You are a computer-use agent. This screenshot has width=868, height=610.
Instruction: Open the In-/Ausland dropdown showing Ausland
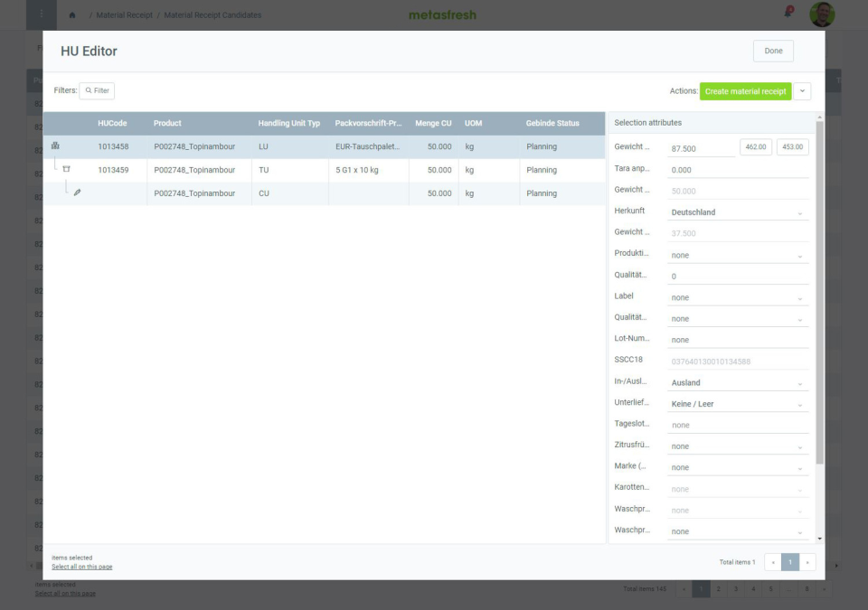click(x=737, y=381)
